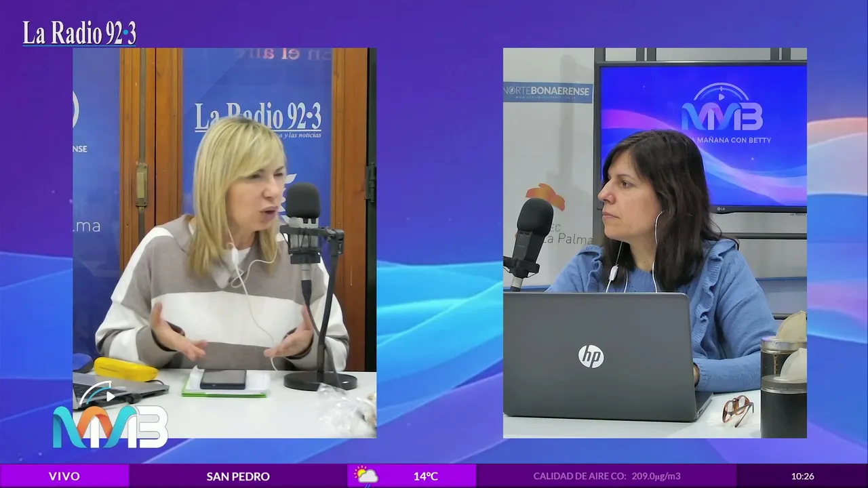This screenshot has width=868, height=488.
Task: Select the video feed of the blonde host
Action: pos(224,243)
